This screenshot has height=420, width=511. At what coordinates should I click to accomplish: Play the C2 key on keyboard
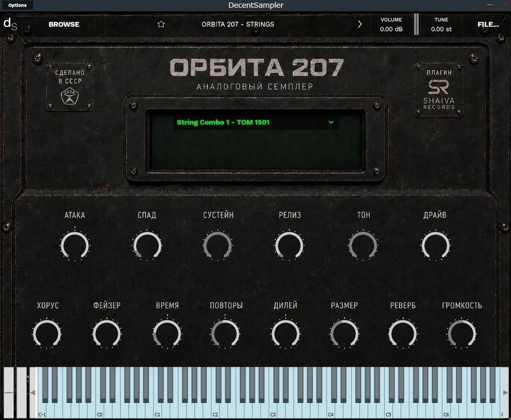pyautogui.click(x=215, y=410)
